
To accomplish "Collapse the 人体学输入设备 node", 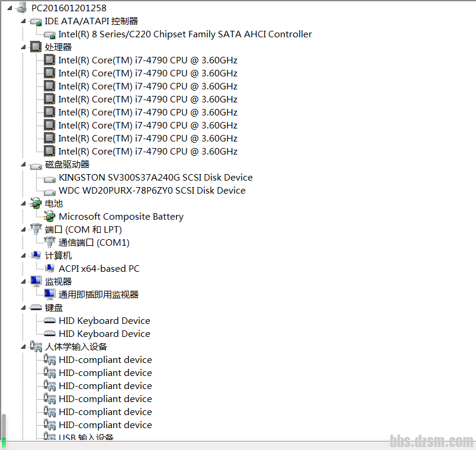I will [x=24, y=347].
